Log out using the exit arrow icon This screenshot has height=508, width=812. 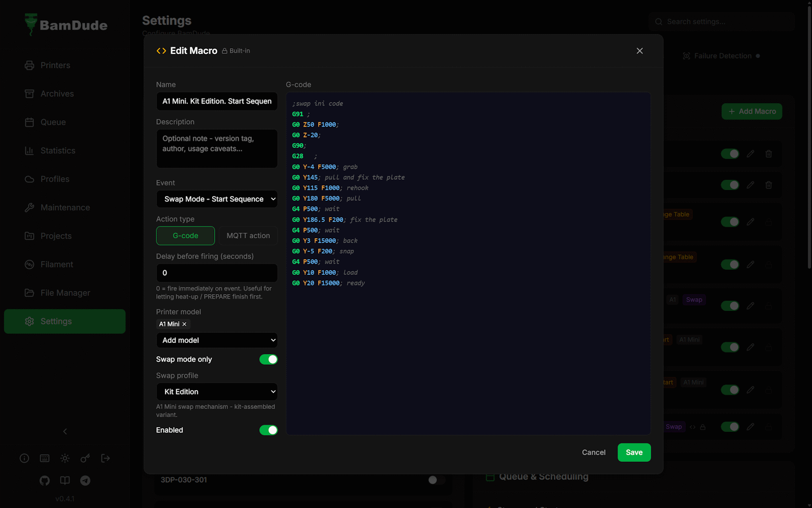[106, 458]
